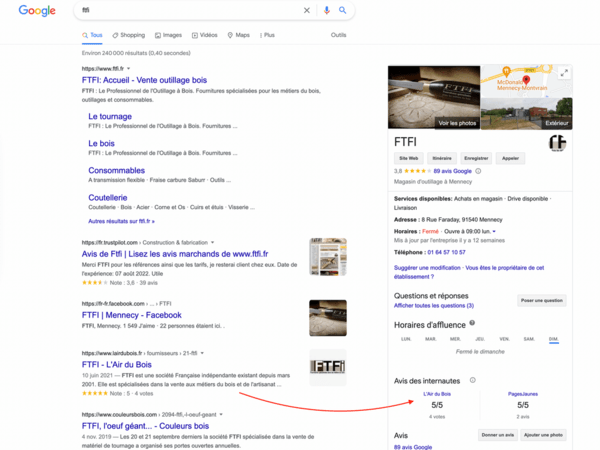This screenshot has width=600, height=450.
Task: Click the Itinéraire button
Action: pyautogui.click(x=441, y=158)
